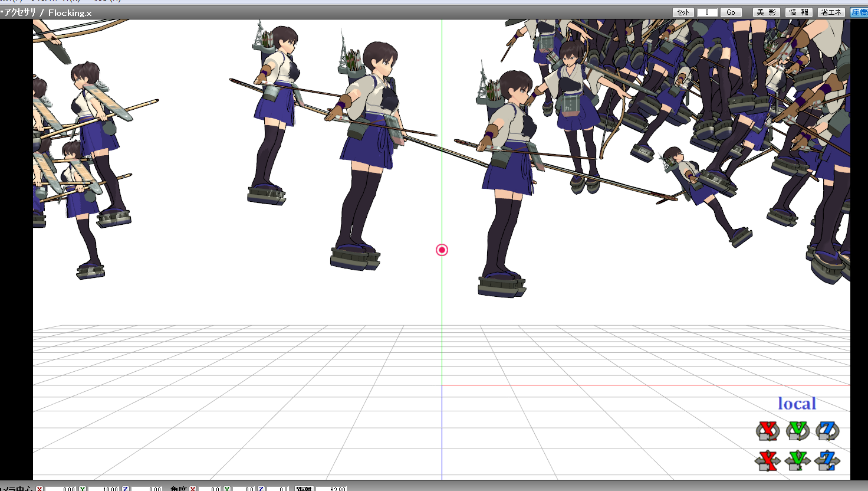Click the frame number input field
Screen dimensions: 868x491
click(707, 12)
